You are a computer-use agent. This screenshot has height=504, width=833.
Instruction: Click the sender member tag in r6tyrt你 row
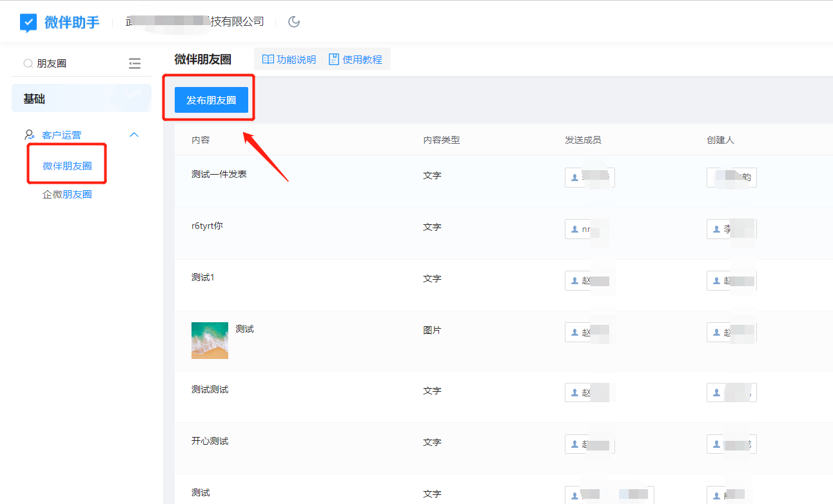587,229
